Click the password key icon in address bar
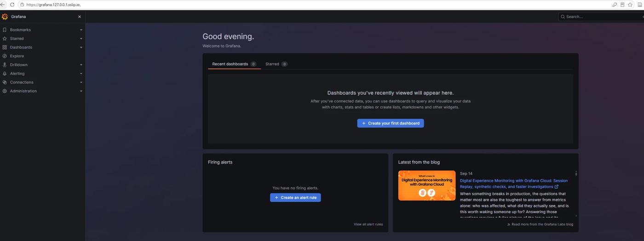This screenshot has height=241, width=644. click(x=615, y=5)
